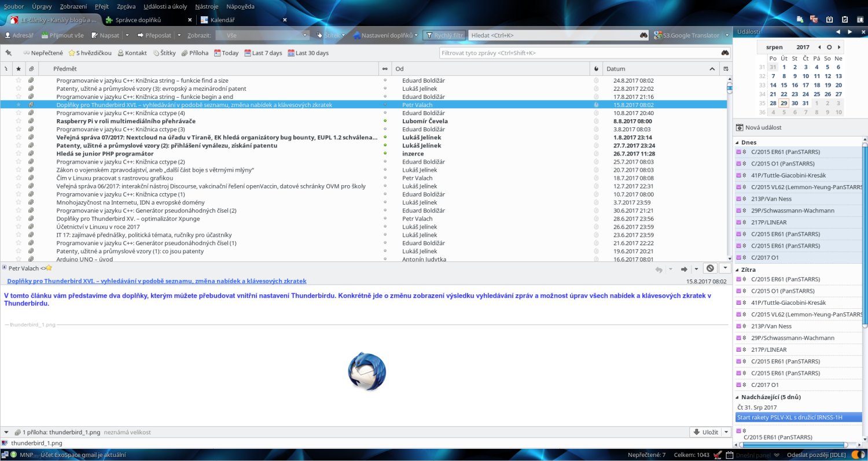Open dropdown arrow next to Google Translator

click(x=727, y=35)
